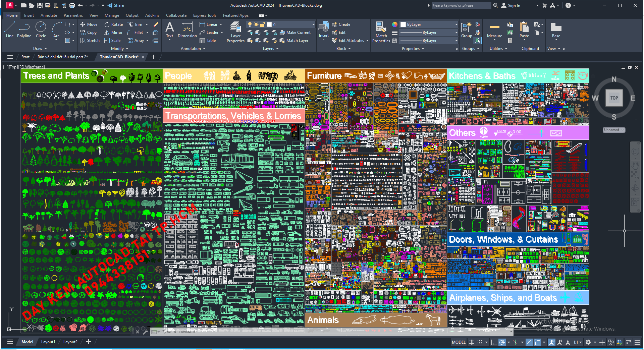This screenshot has width=644, height=350.
Task: Toggle annotation objects visibility
Action: [551, 342]
